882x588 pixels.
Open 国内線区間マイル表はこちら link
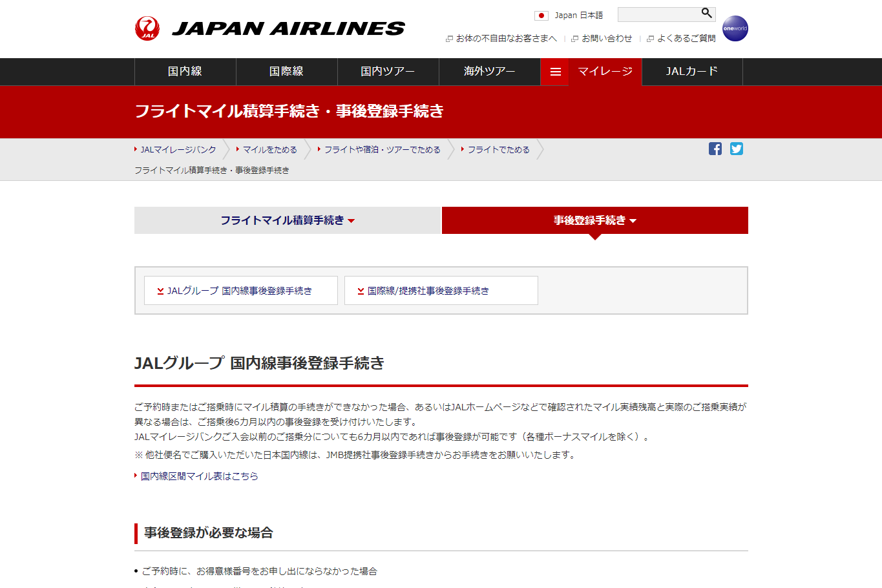199,476
